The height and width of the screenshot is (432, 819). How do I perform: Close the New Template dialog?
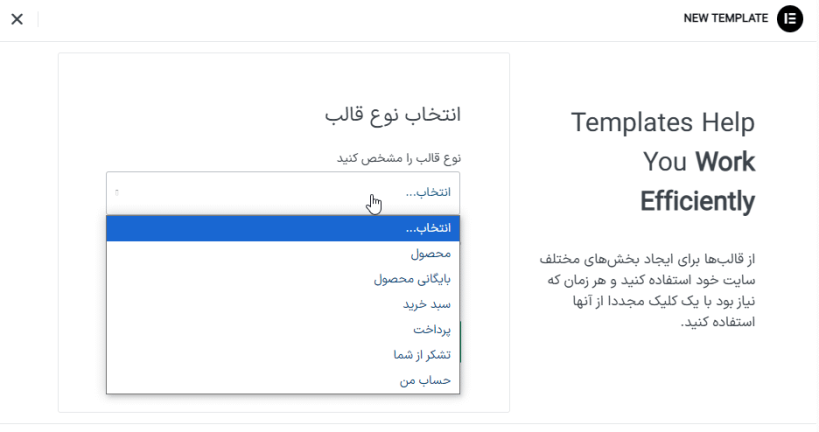[x=17, y=19]
